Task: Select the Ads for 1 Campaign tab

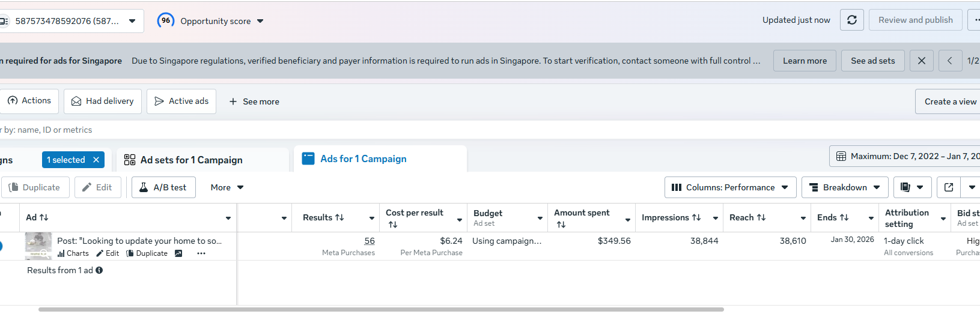Action: click(x=363, y=158)
